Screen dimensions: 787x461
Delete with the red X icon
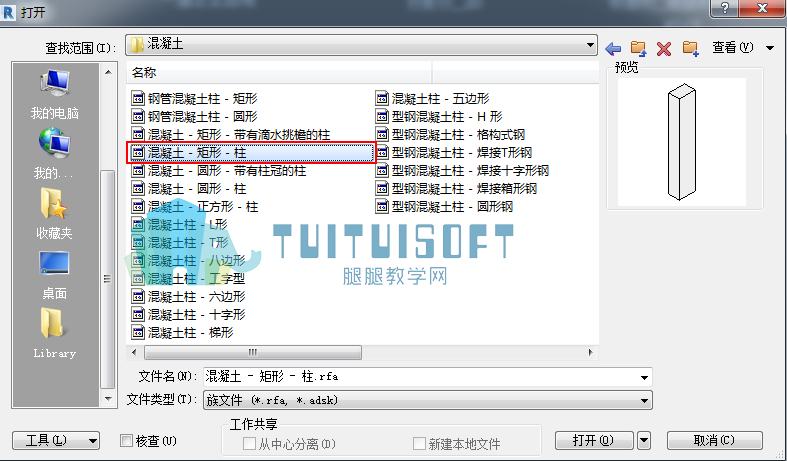[x=664, y=49]
